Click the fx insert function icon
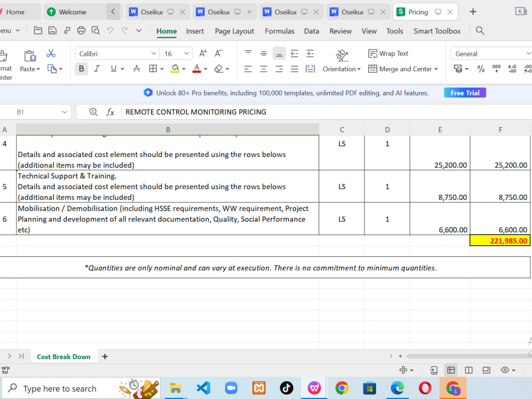 (x=110, y=112)
